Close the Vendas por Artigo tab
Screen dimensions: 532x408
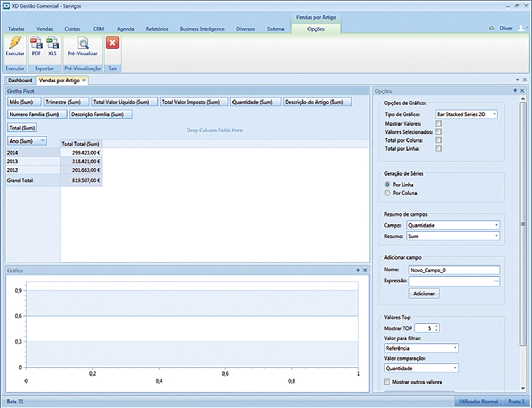tap(84, 80)
